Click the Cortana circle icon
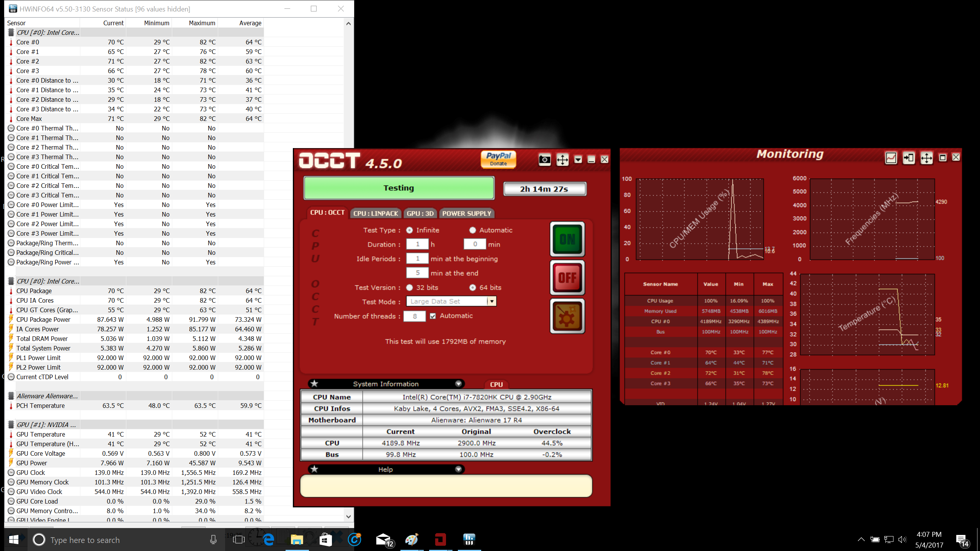This screenshot has height=551, width=980. (x=39, y=540)
